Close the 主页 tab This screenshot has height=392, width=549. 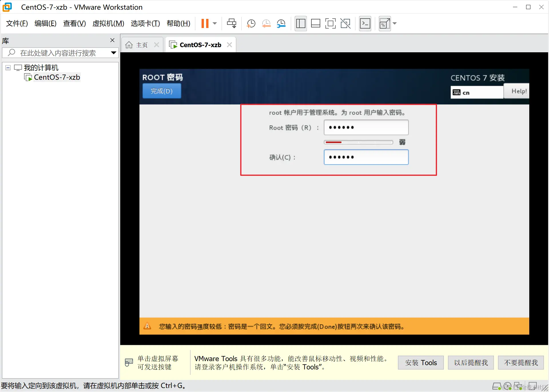click(x=156, y=45)
